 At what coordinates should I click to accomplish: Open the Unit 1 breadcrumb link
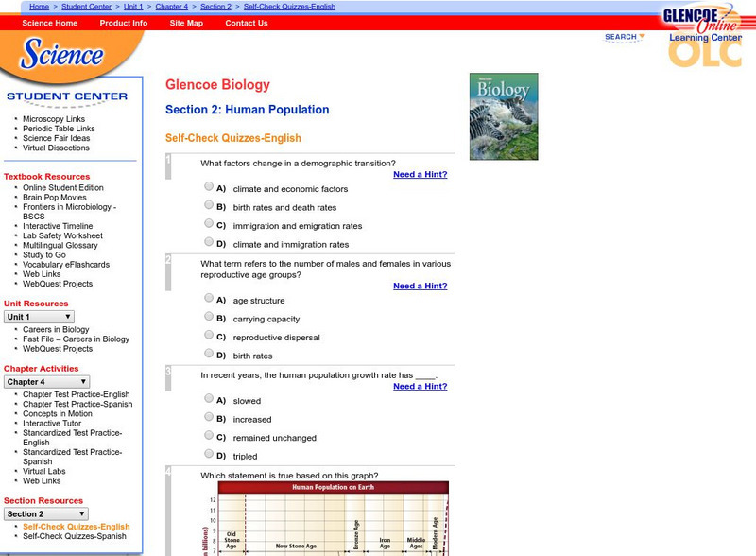[x=133, y=7]
